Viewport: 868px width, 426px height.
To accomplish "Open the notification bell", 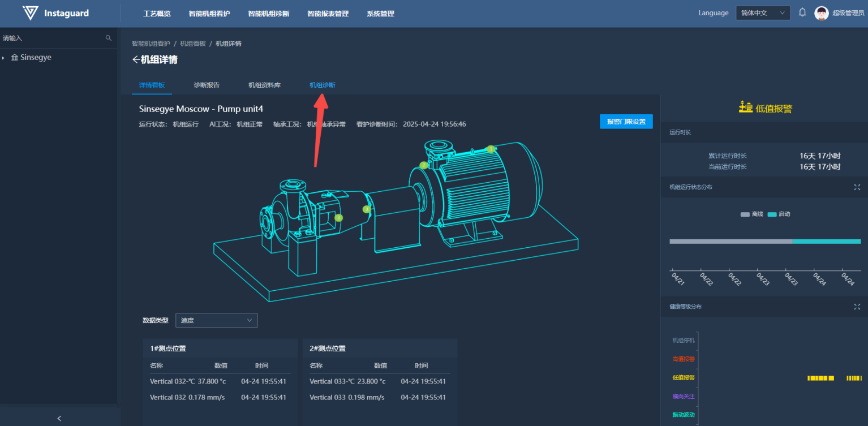I will (x=802, y=12).
